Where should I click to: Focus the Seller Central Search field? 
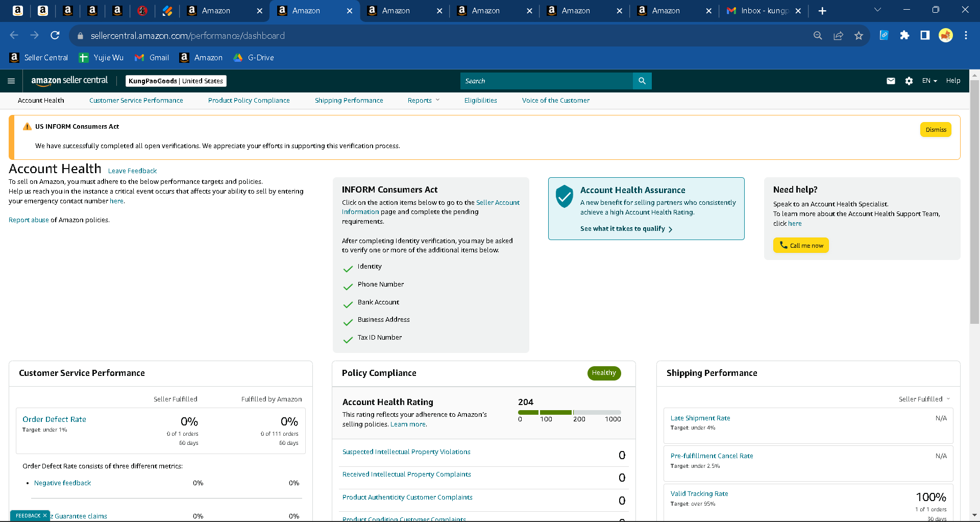(x=547, y=81)
